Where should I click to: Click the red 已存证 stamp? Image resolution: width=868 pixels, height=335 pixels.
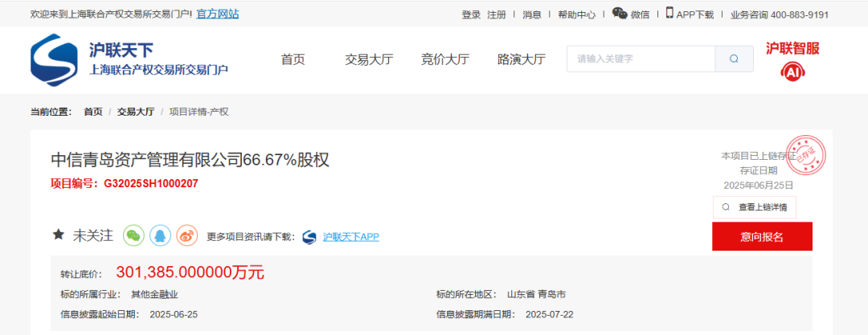pyautogui.click(x=806, y=153)
